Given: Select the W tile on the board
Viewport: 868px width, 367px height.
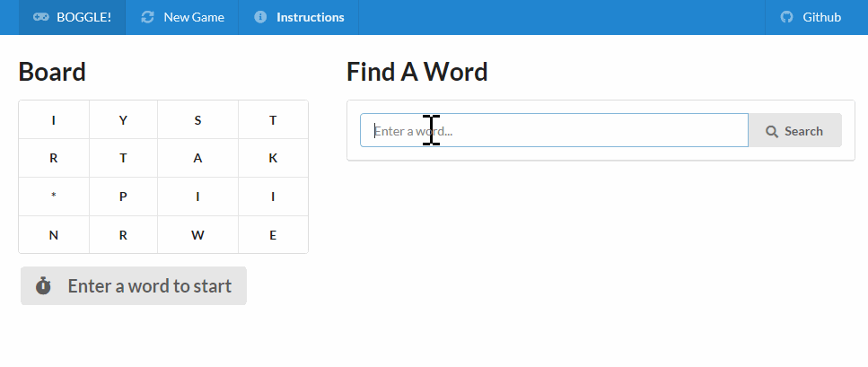Looking at the screenshot, I should 197,236.
